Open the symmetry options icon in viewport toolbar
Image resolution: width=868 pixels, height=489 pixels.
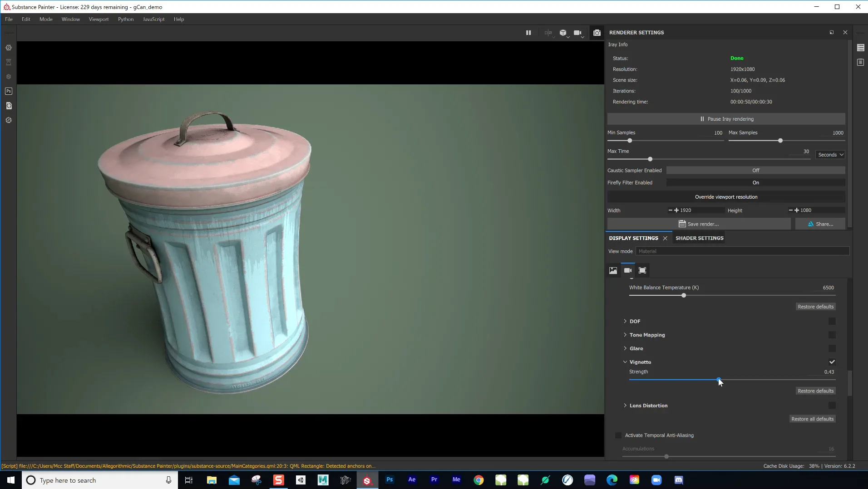pos(548,33)
